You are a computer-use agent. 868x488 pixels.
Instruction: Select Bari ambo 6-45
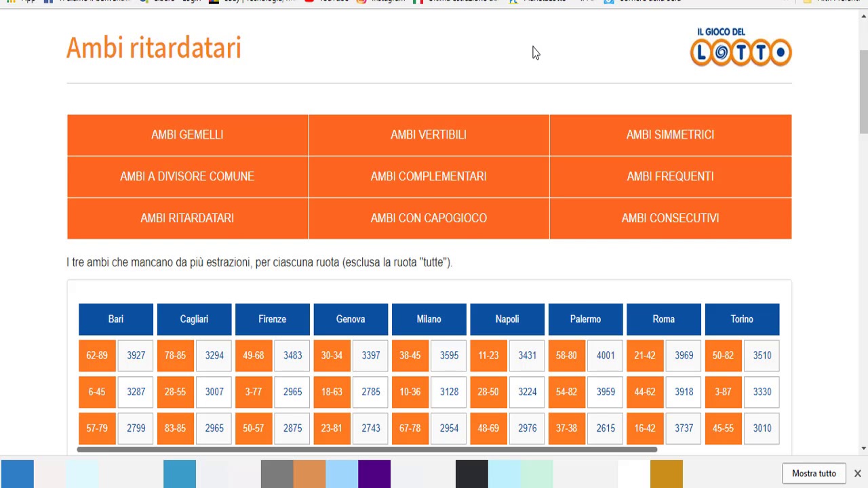[x=97, y=392]
